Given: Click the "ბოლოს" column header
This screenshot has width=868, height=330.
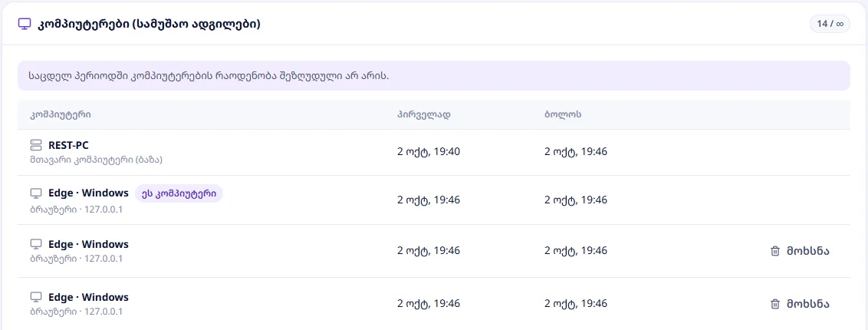Looking at the screenshot, I should pos(562,115).
